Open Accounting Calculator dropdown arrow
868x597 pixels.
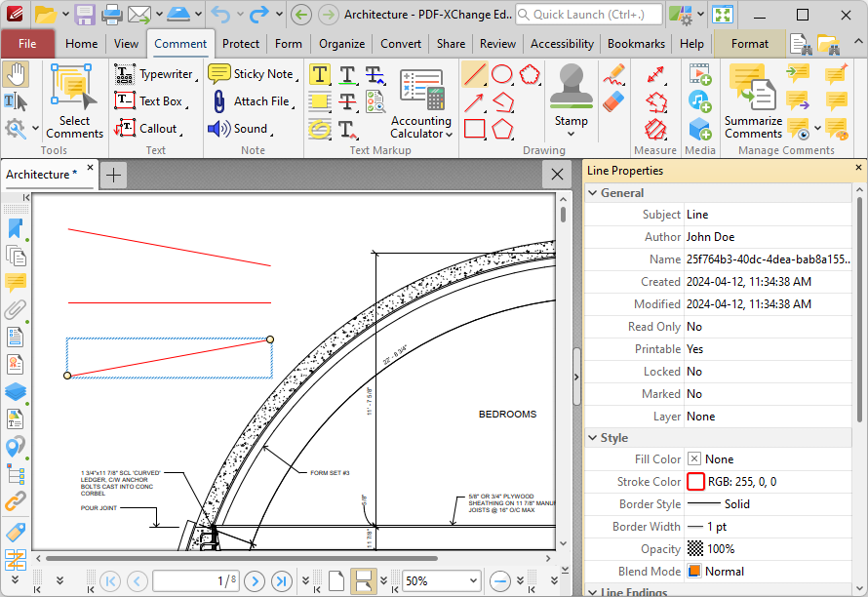pyautogui.click(x=449, y=134)
